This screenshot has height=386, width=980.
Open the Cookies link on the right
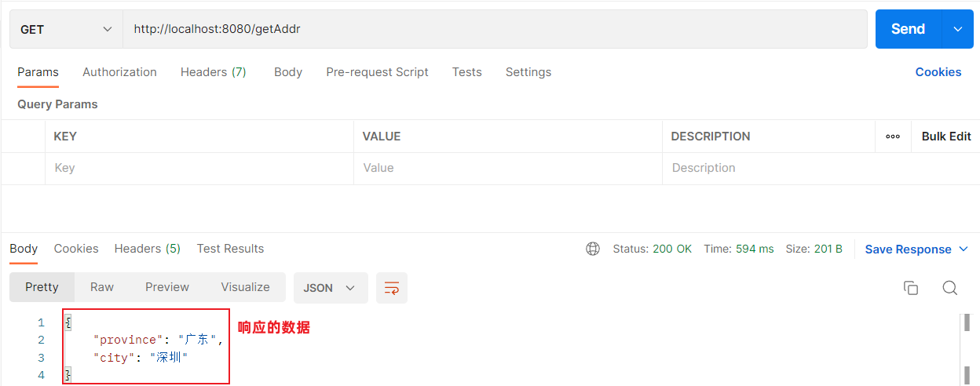pos(938,72)
